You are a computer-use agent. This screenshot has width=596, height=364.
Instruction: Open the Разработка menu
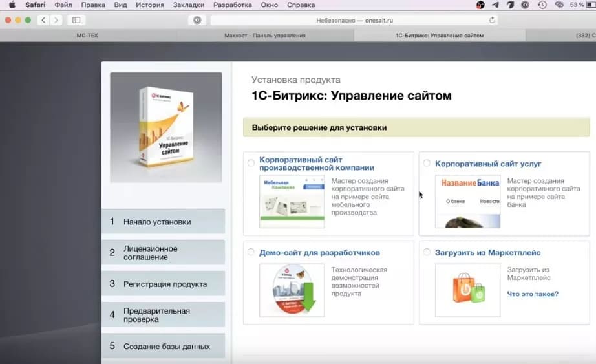pos(233,5)
